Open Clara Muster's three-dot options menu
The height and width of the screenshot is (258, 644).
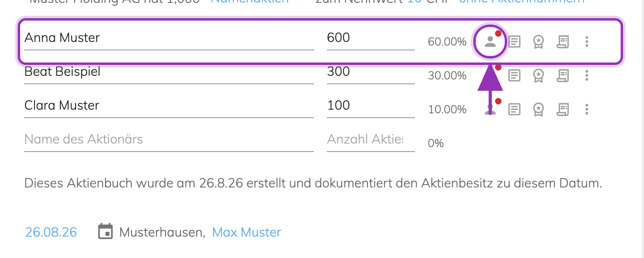pos(587,109)
